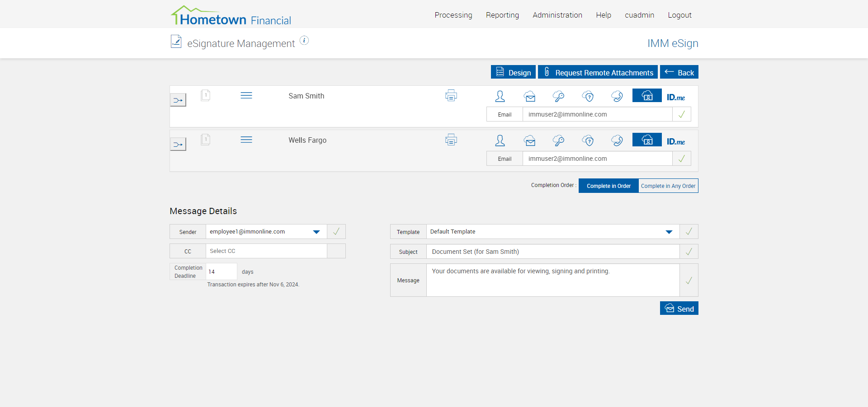This screenshot has height=407, width=868.
Task: Select highlighted cloud ID verification icon for Wells Fargo
Action: [x=647, y=140]
